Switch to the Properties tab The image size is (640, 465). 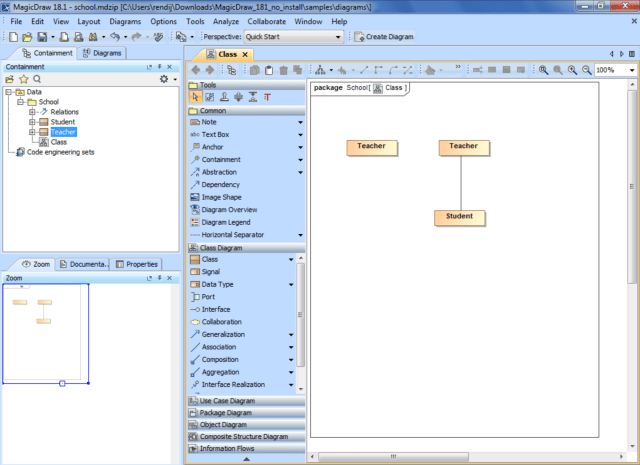pos(137,265)
